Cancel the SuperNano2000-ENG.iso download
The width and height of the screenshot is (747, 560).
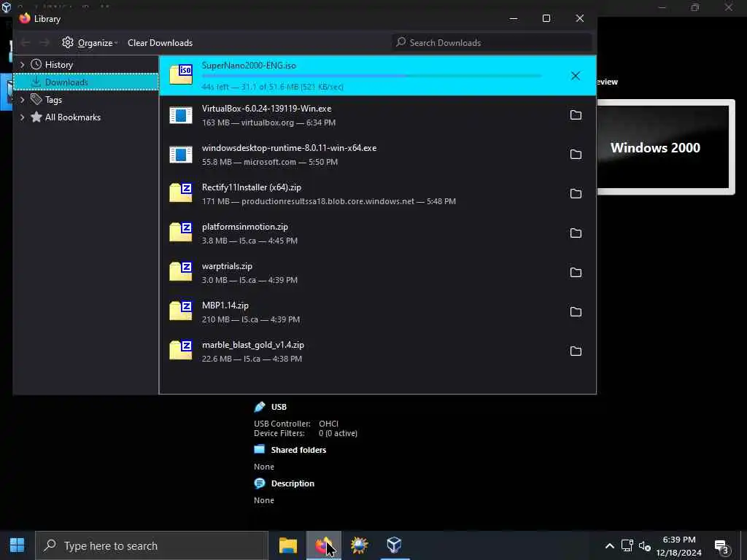(575, 76)
